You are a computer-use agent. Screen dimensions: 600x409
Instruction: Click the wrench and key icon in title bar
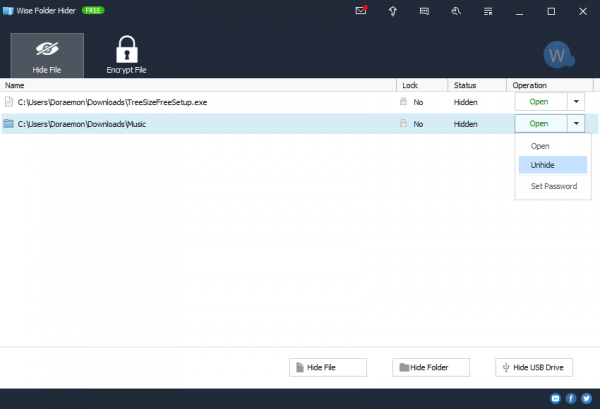coord(456,11)
